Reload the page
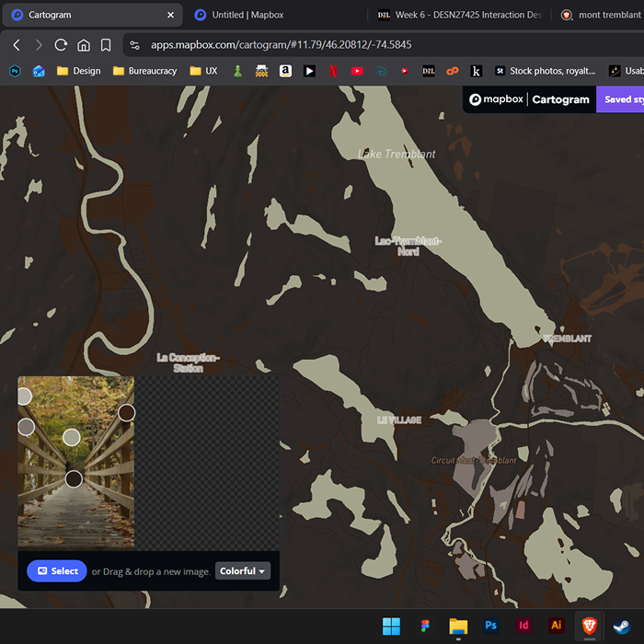This screenshot has width=644, height=644. pos(61,45)
